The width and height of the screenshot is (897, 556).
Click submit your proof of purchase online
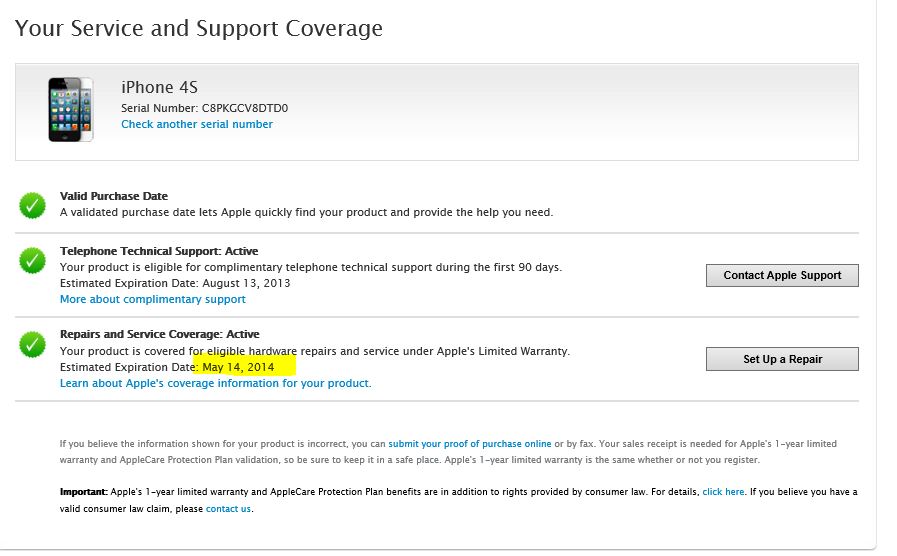[x=470, y=443]
